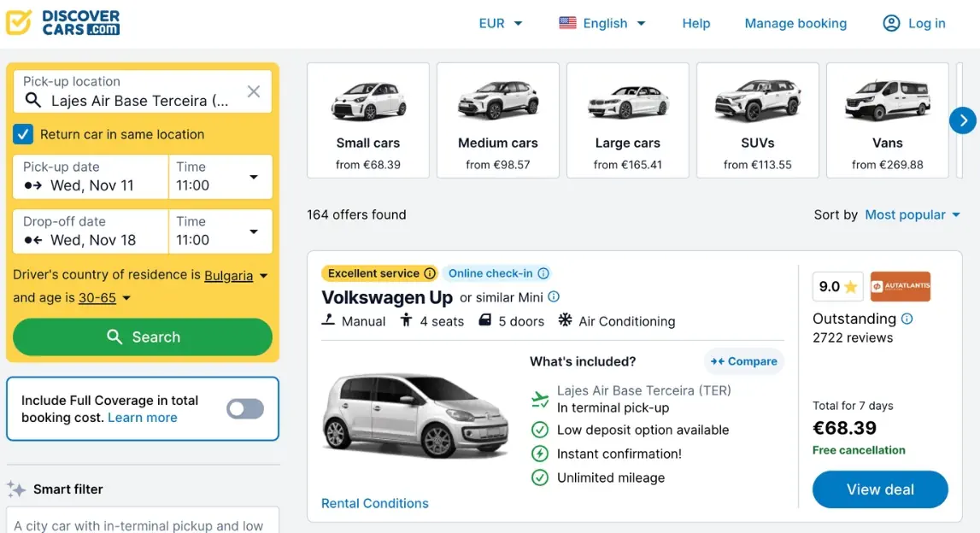The height and width of the screenshot is (533, 980).
Task: Select the Small cars category
Action: pyautogui.click(x=368, y=120)
